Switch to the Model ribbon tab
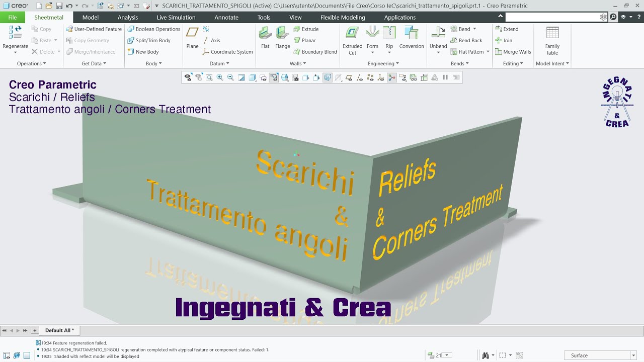Screen dimensions: 644x362 coord(90,17)
